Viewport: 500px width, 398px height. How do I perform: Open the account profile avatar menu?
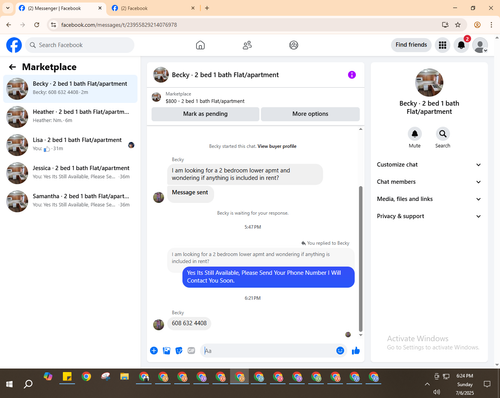click(x=480, y=45)
